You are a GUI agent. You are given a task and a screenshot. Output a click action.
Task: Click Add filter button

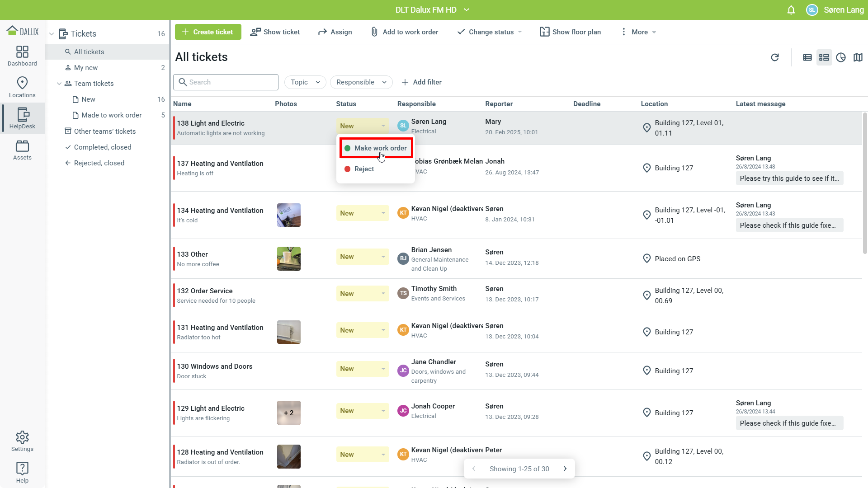point(421,82)
